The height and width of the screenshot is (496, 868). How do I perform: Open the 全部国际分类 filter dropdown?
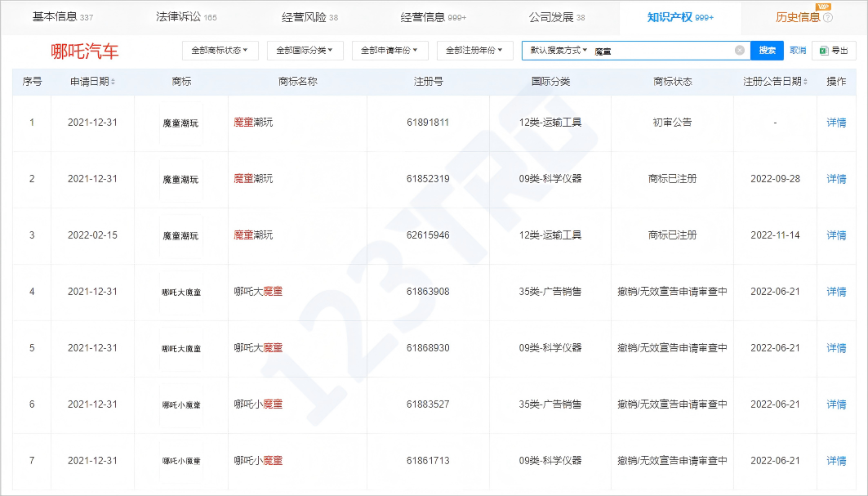304,50
